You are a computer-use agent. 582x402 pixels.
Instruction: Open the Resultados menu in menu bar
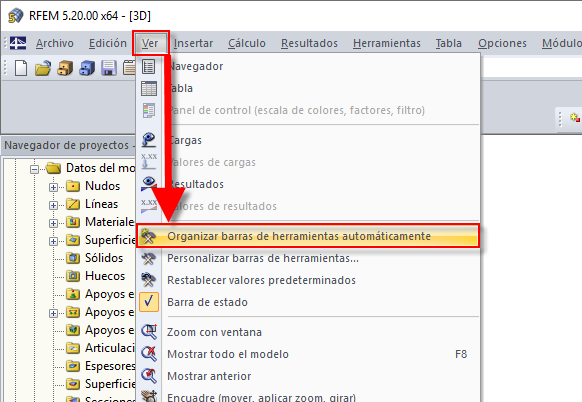point(309,43)
